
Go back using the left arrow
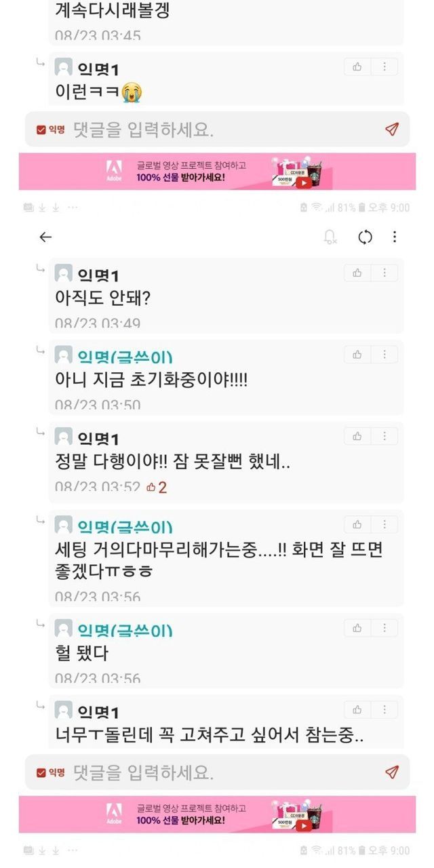[x=45, y=237]
